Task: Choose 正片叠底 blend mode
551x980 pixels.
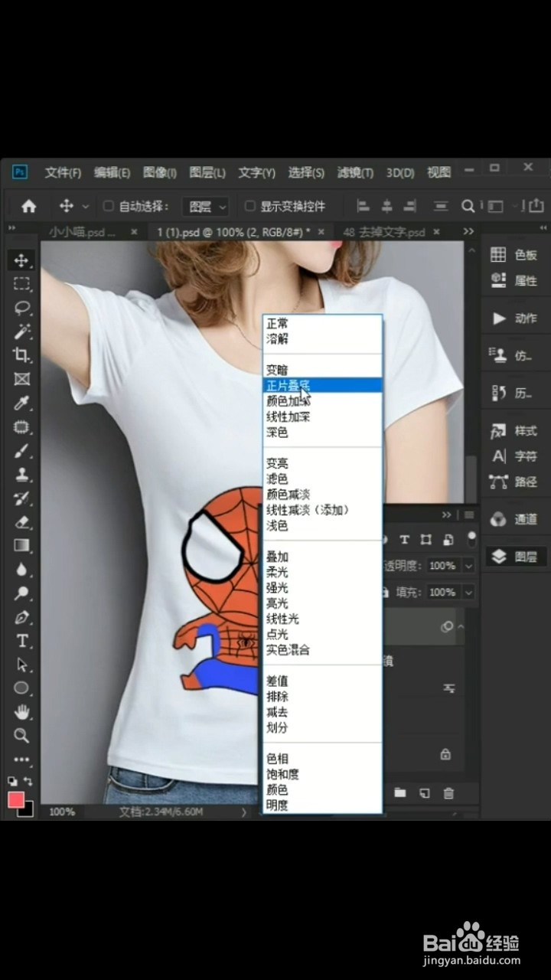Action: (x=323, y=385)
